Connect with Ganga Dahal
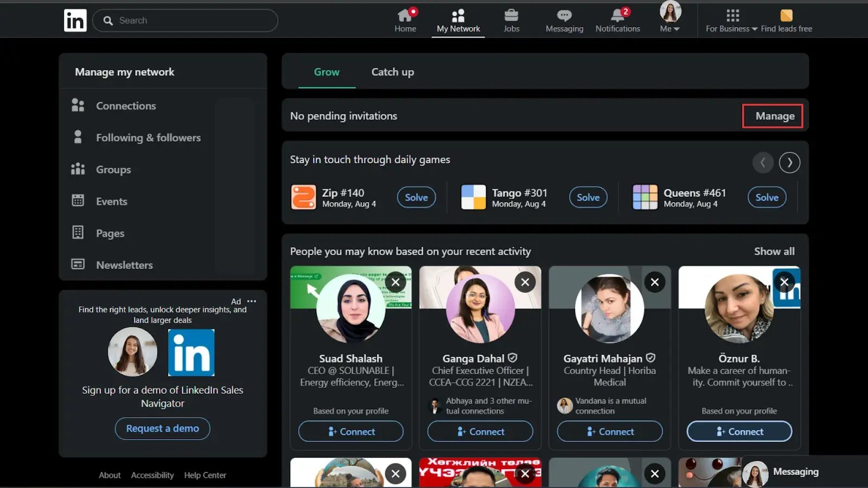Image resolution: width=868 pixels, height=488 pixels. pos(480,432)
